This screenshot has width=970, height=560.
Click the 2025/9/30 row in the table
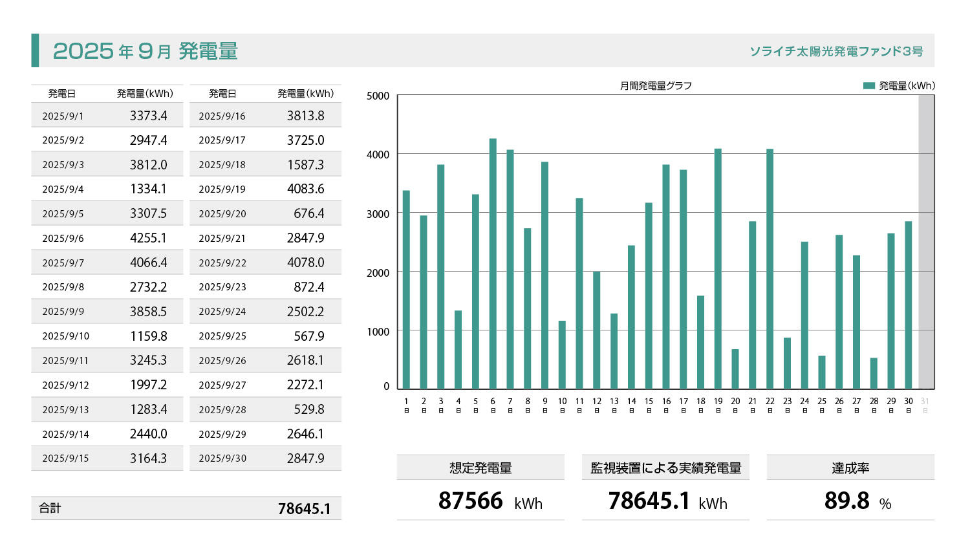[265, 458]
